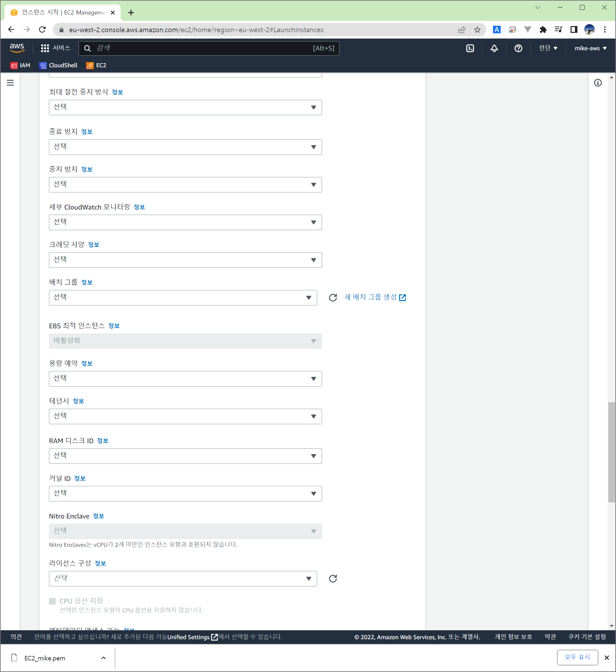
Task: Open the Chrome three-dot menu
Action: [x=605, y=30]
